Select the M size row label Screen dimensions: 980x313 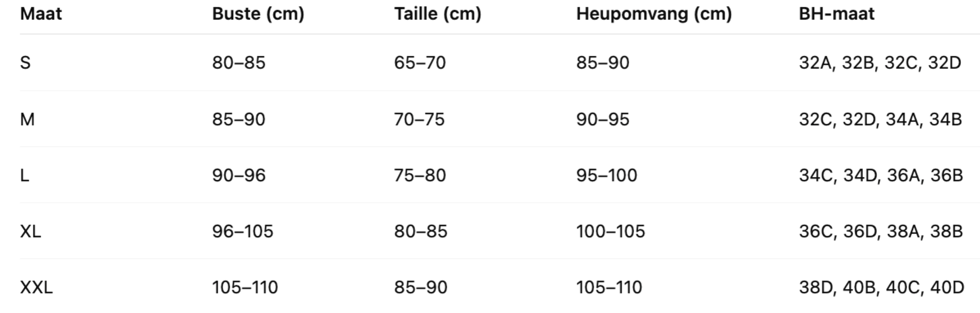coord(27,119)
